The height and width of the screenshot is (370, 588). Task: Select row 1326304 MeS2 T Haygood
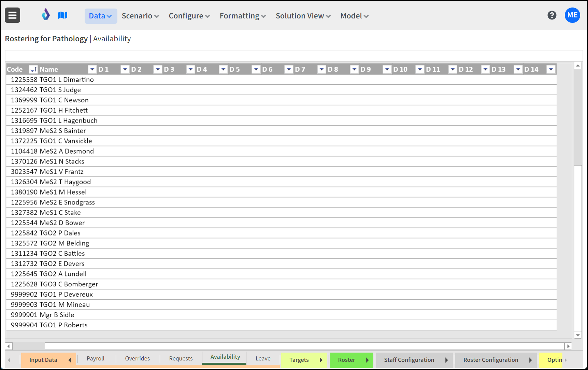(281, 182)
